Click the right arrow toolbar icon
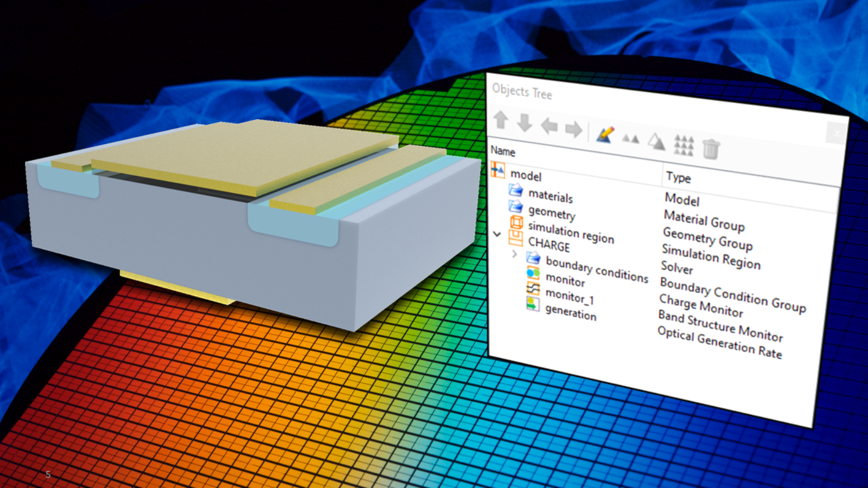 coord(573,130)
